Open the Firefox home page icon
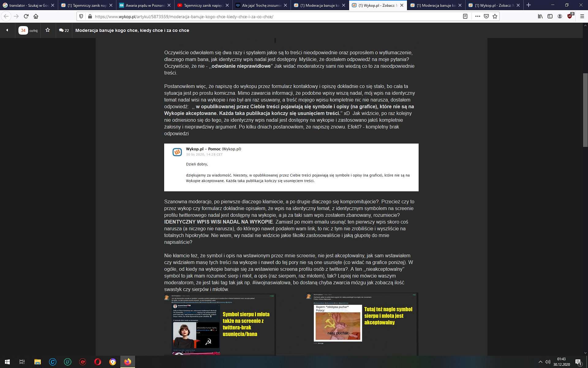Viewport: 588px width, 368px height. click(x=36, y=16)
